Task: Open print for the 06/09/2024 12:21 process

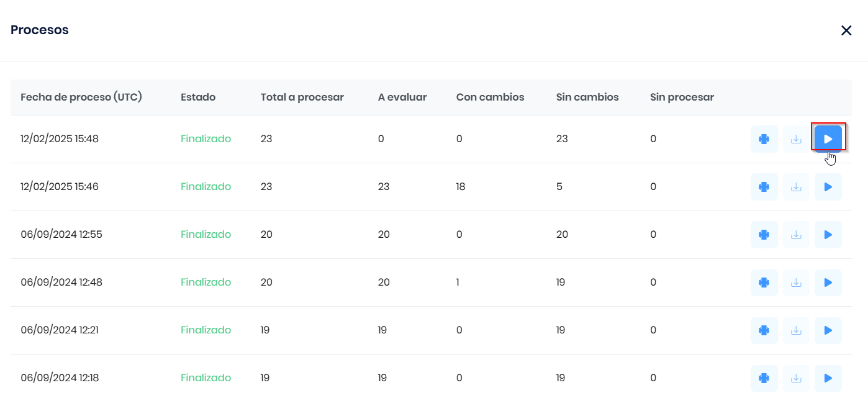Action: click(x=764, y=330)
